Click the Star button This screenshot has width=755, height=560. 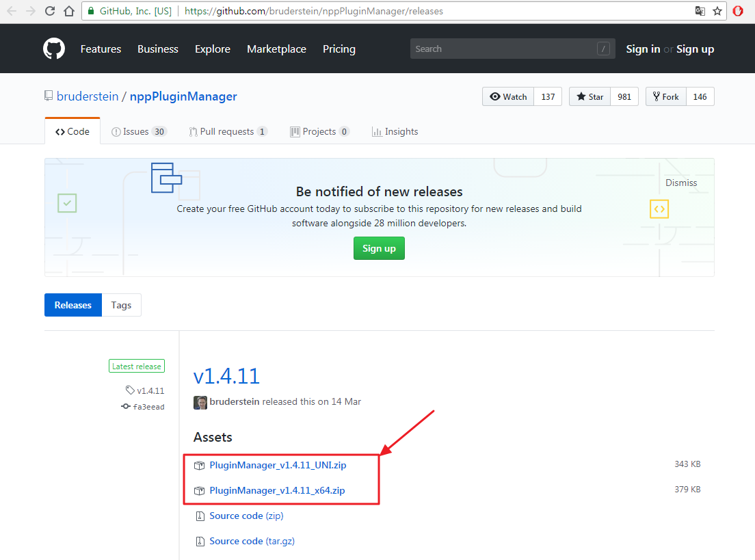pos(590,97)
